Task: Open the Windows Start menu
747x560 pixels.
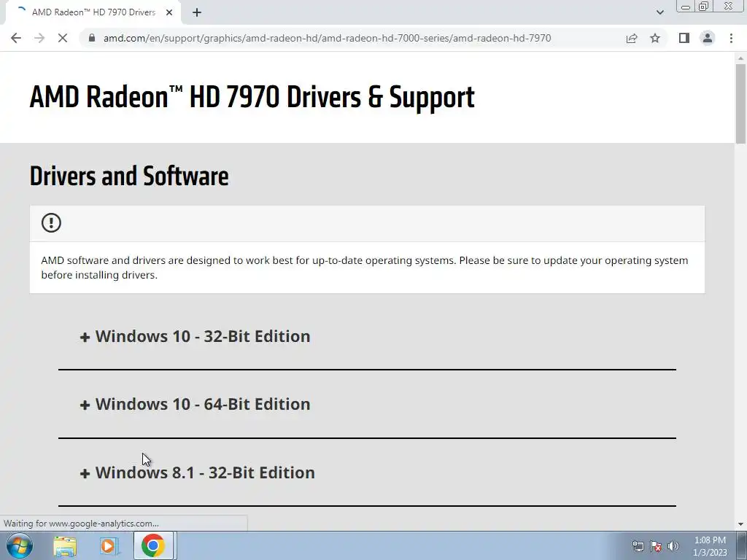Action: (x=20, y=545)
